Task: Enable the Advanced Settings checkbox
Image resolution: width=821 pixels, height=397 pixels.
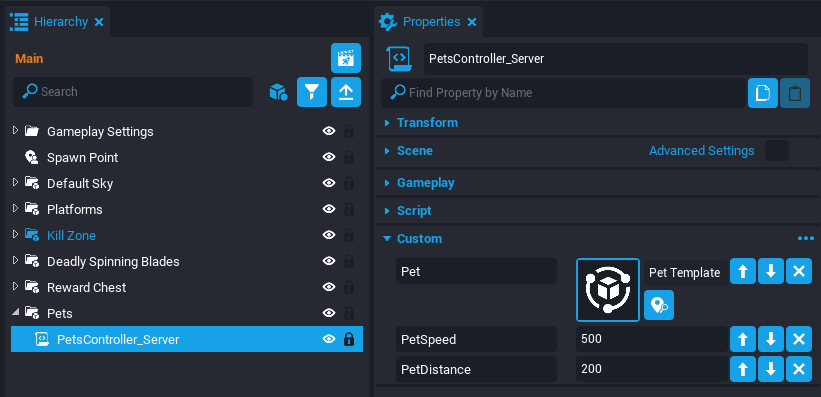Action: [x=776, y=151]
